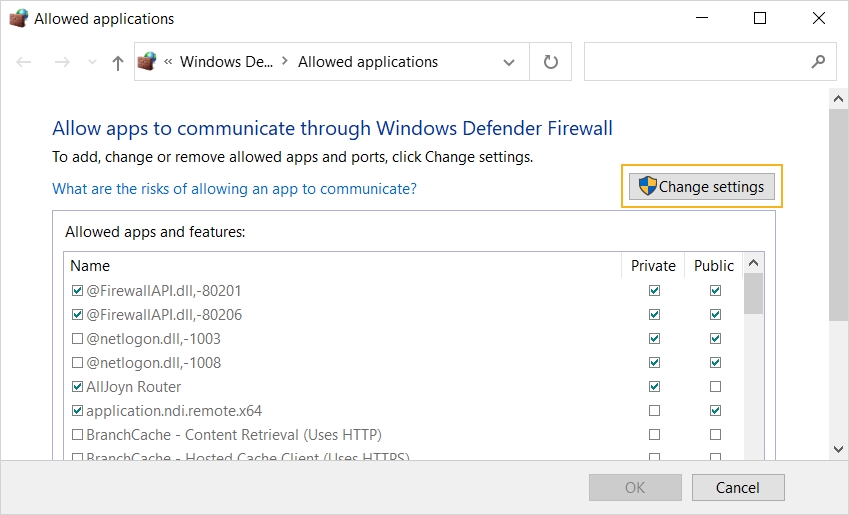Expand the address bar history dropdown

[x=508, y=62]
